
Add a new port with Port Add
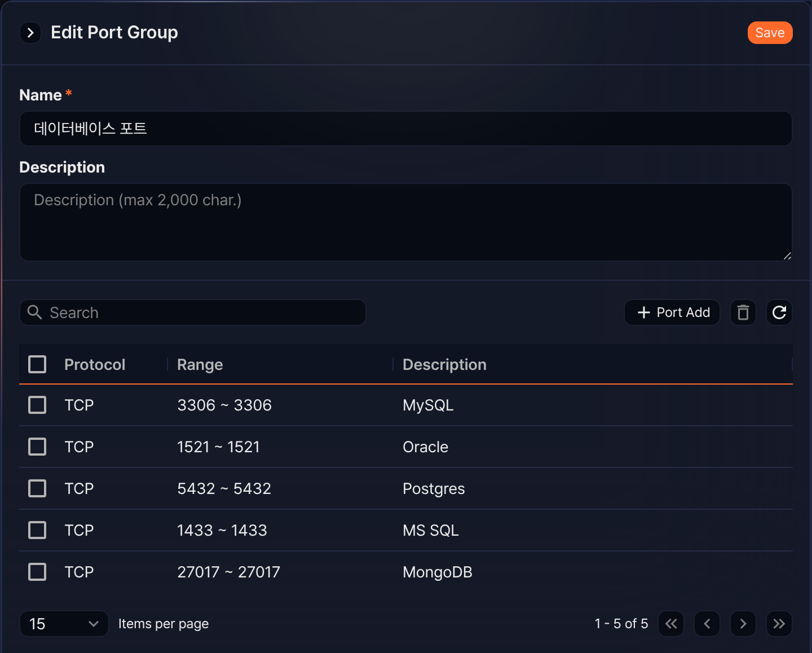pos(672,312)
